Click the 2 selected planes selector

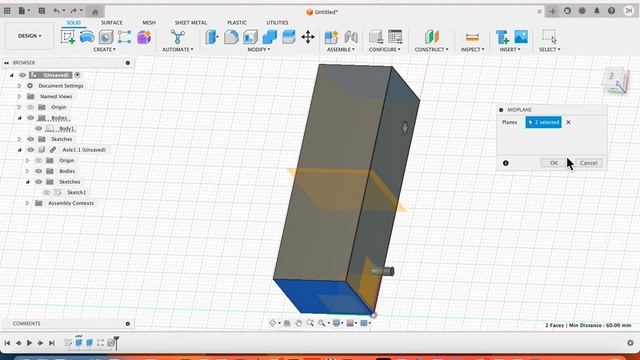pyautogui.click(x=543, y=122)
